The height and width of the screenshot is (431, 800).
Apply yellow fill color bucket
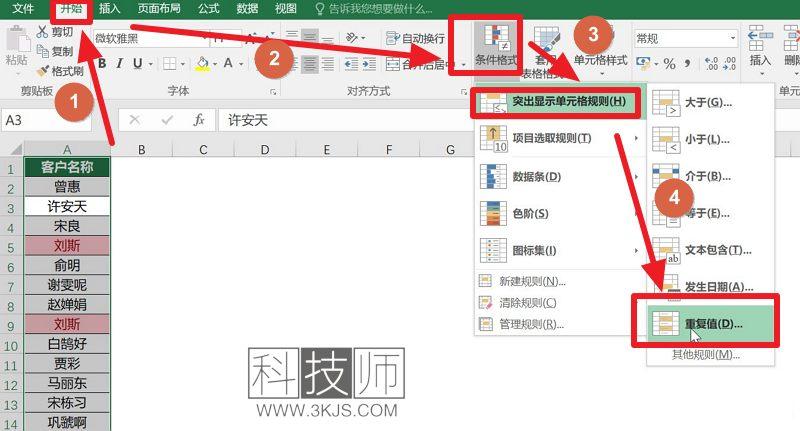point(202,63)
